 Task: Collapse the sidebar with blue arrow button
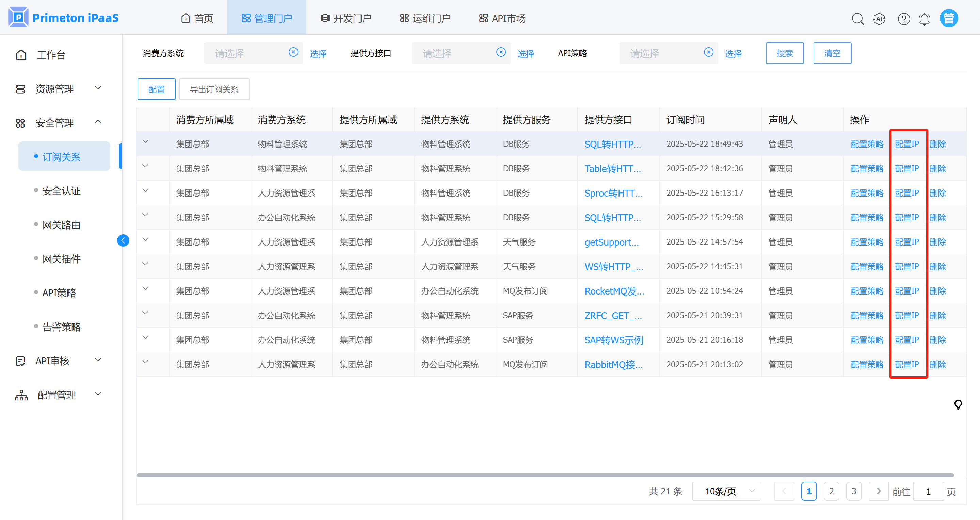123,240
